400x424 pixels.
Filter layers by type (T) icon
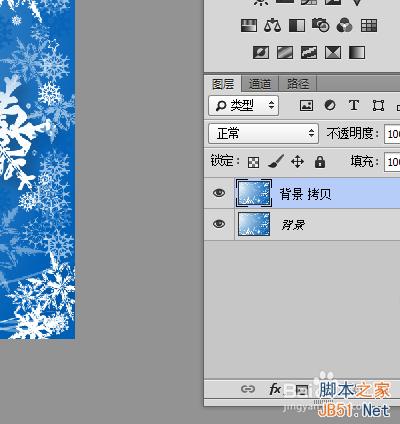354,105
